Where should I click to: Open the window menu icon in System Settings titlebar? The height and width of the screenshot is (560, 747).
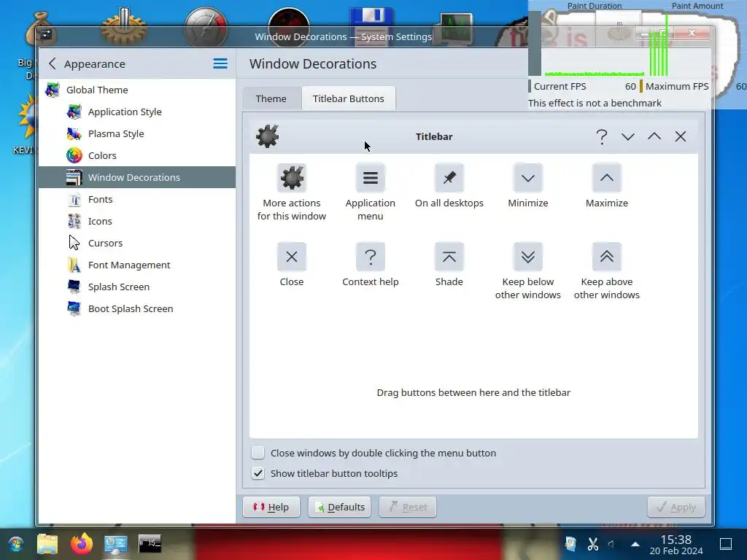pyautogui.click(x=46, y=34)
